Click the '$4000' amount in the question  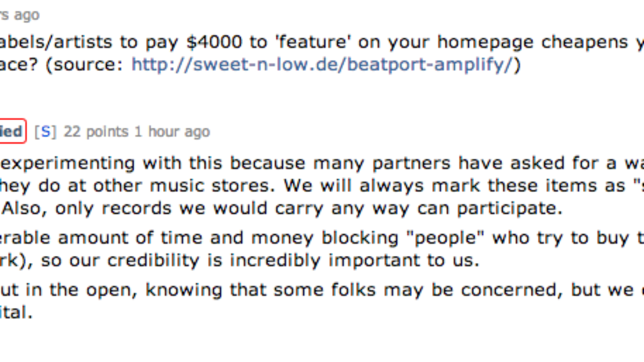(x=214, y=42)
